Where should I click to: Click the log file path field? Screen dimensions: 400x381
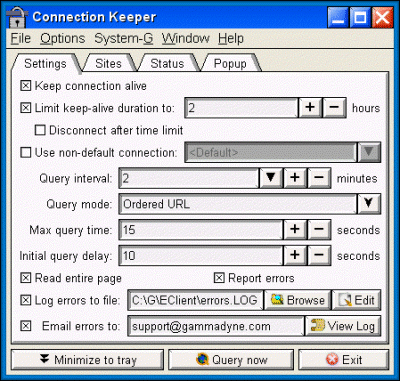tap(196, 300)
